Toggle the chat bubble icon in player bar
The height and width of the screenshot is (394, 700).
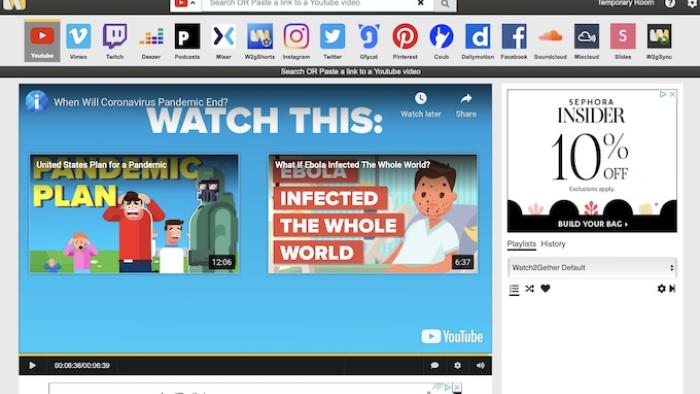[434, 365]
